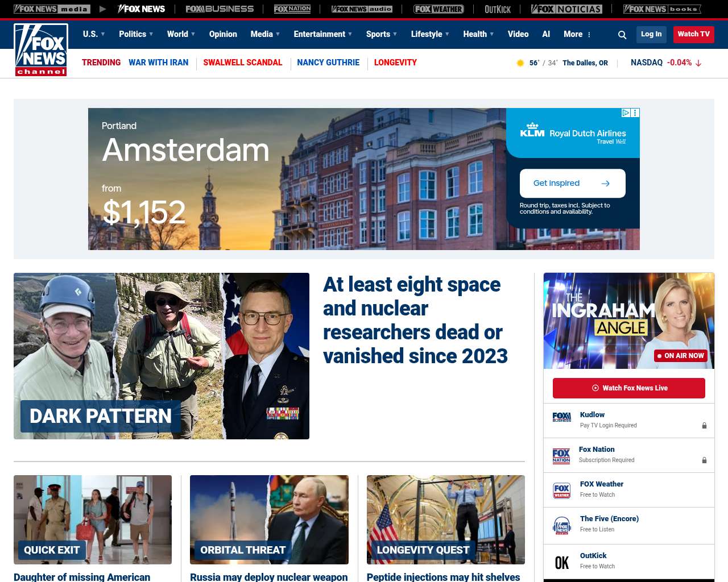Click the FOX Weather icon in sidebar
The width and height of the screenshot is (728, 582).
[562, 490]
